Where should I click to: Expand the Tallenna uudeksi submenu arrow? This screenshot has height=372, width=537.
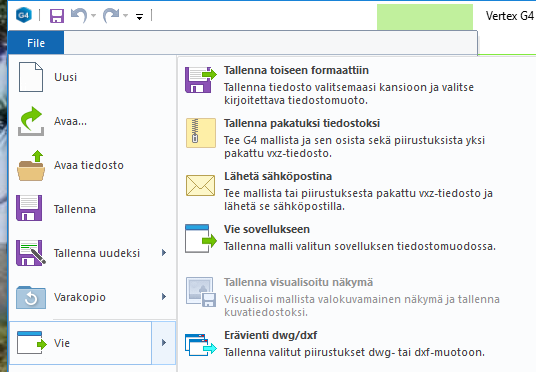tap(164, 253)
